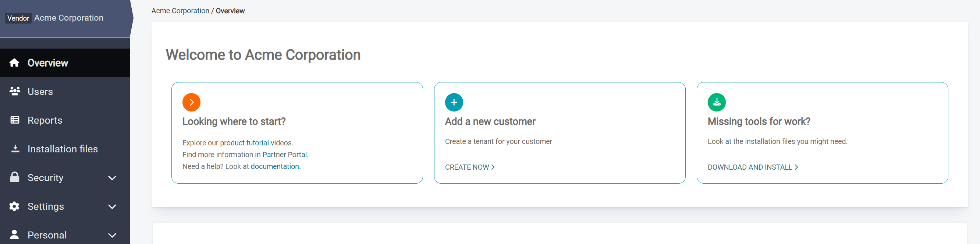Expand the Settings menu chevron
The width and height of the screenshot is (980, 244).
[x=112, y=207]
